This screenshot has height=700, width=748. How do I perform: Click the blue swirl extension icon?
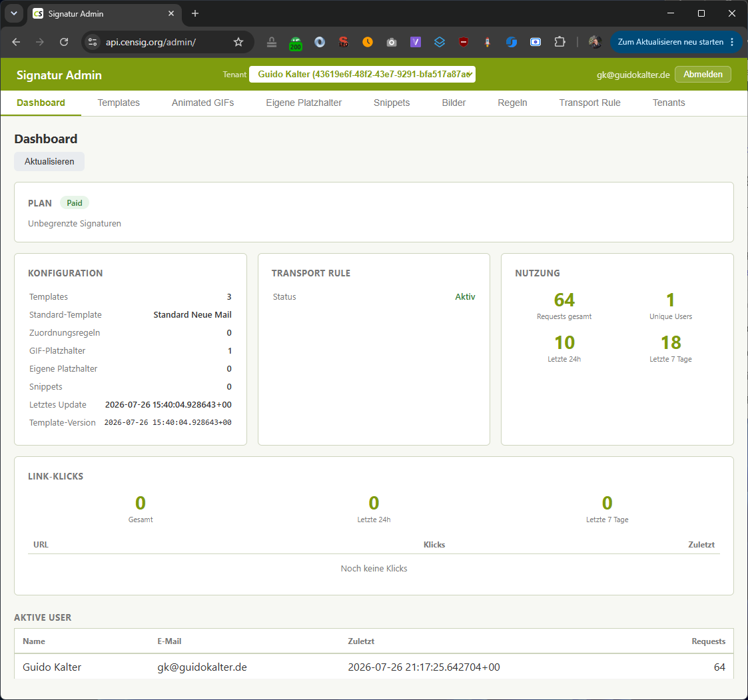tap(320, 42)
